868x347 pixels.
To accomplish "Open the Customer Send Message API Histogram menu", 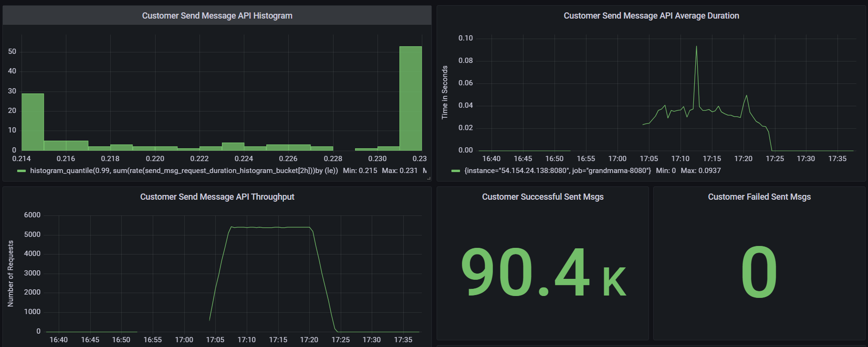I will (x=217, y=16).
